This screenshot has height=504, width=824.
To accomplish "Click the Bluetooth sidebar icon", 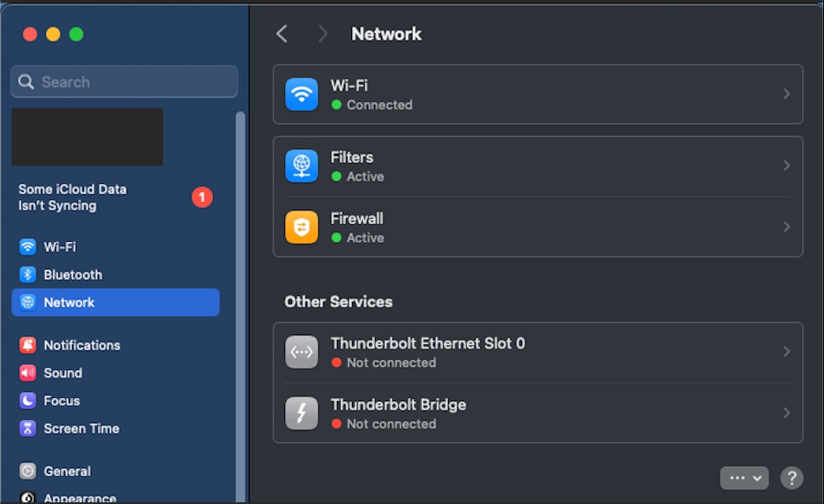I will [27, 274].
